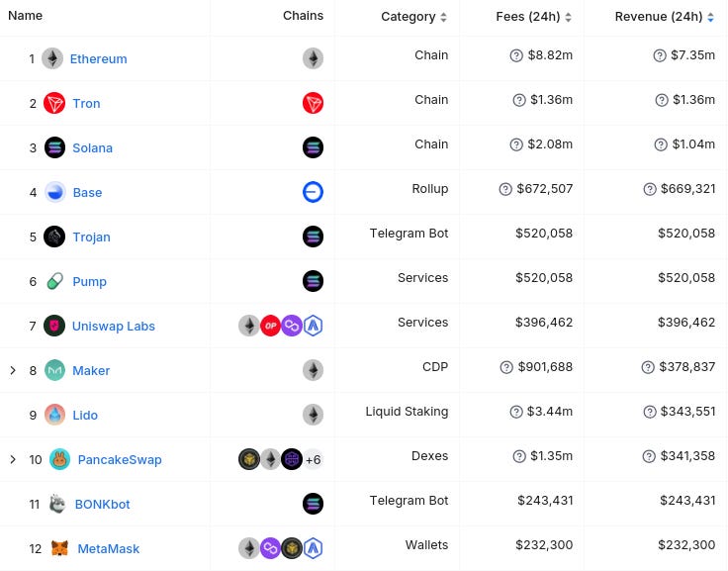728x571 pixels.
Task: Click the help icon next to Ethereum fees
Action: pyautogui.click(x=516, y=55)
